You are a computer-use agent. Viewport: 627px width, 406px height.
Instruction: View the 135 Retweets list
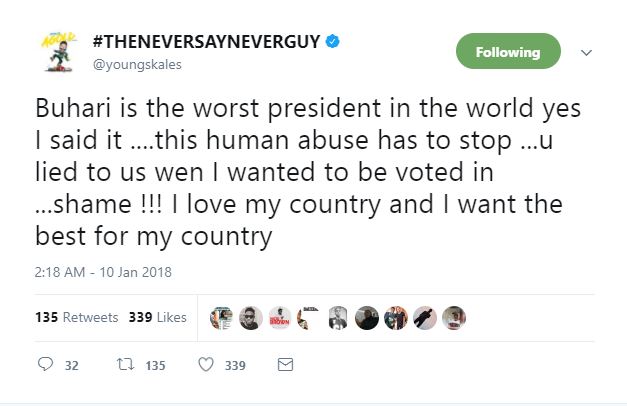click(x=77, y=317)
